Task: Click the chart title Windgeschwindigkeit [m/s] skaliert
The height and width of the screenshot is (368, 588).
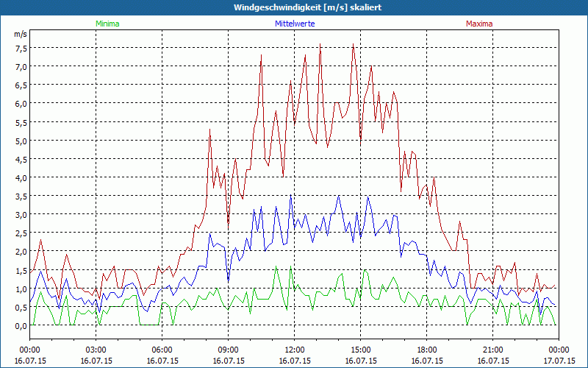Action: [x=307, y=7]
